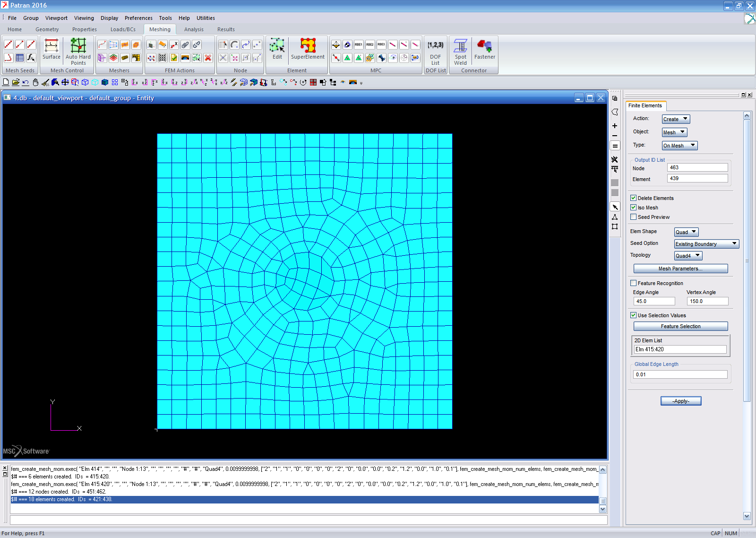The height and width of the screenshot is (538, 756).
Task: Click the fx mesh seed icon
Action: [31, 58]
